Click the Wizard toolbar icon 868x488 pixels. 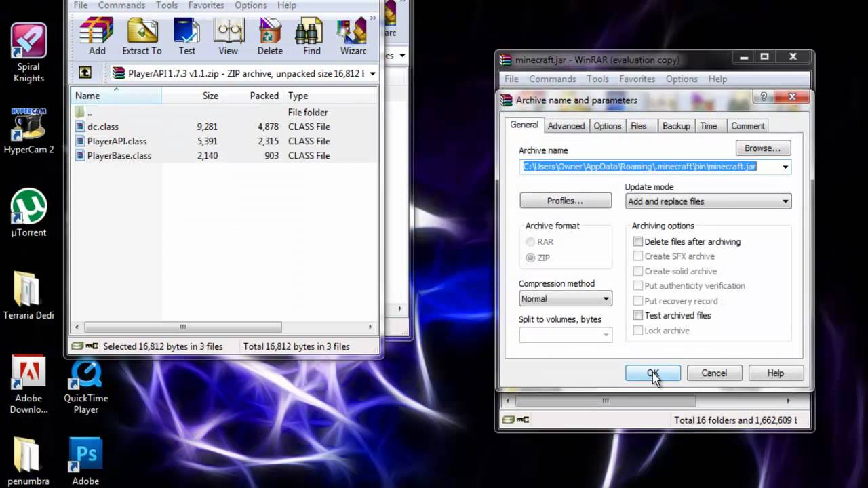(x=352, y=37)
